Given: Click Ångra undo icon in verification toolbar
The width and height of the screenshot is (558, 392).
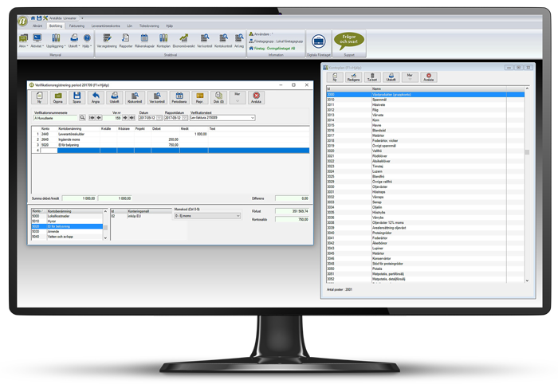Looking at the screenshot, I should coord(96,98).
